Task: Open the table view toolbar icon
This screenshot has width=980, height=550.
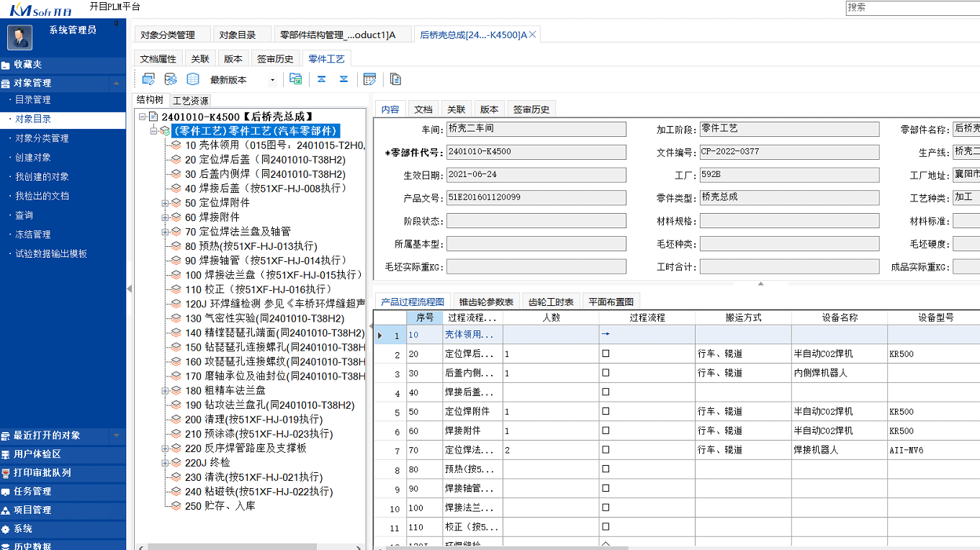Action: pos(193,79)
